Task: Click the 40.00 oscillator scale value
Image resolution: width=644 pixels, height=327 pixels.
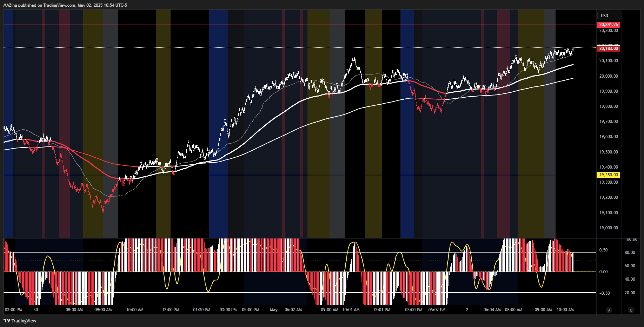Action: 630,279
